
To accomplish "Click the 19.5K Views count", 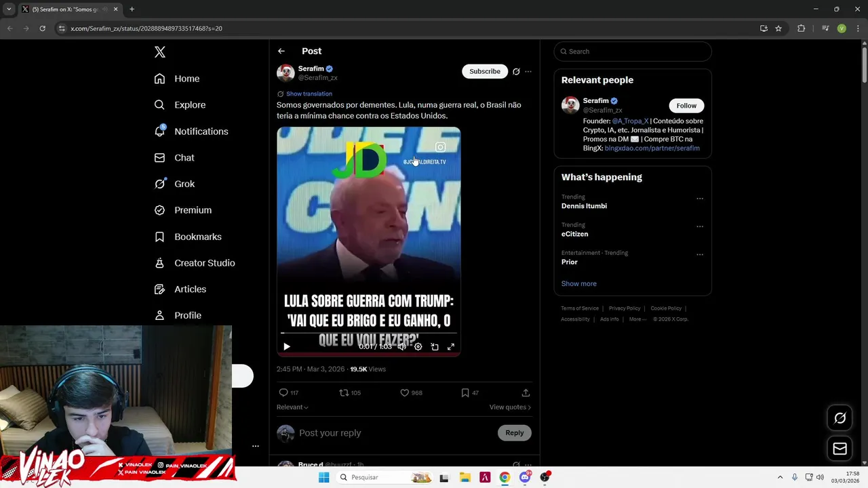I will click(368, 369).
